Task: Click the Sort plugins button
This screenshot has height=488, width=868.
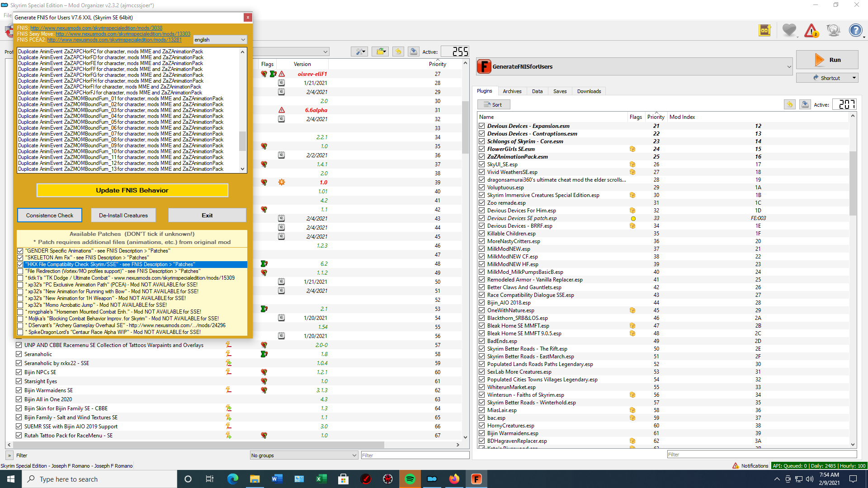Action: [494, 105]
